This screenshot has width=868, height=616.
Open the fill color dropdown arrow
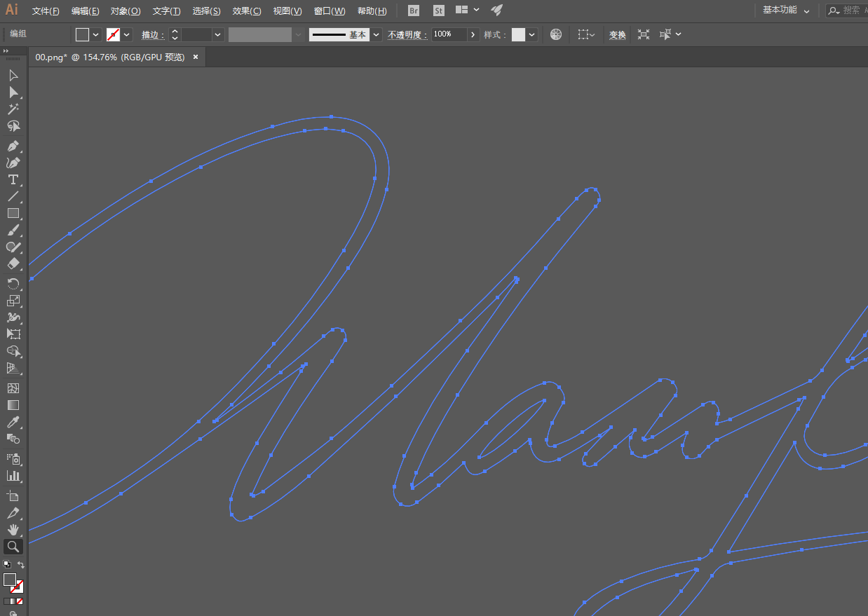coord(96,34)
